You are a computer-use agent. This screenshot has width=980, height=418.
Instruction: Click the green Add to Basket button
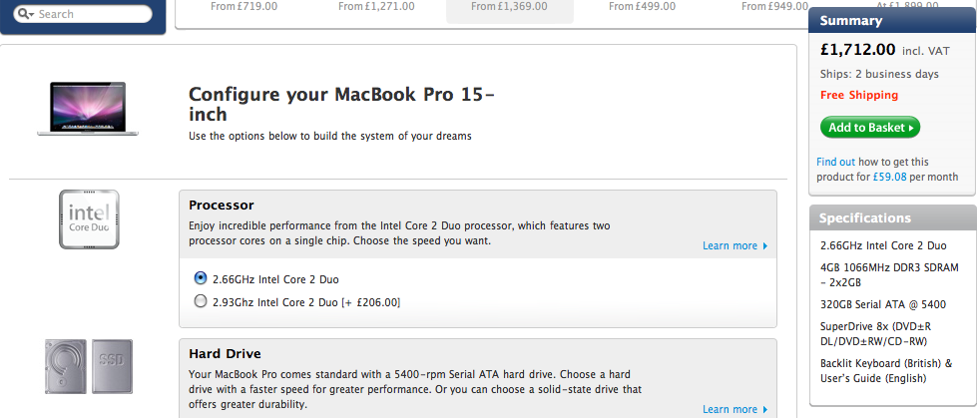tap(870, 128)
